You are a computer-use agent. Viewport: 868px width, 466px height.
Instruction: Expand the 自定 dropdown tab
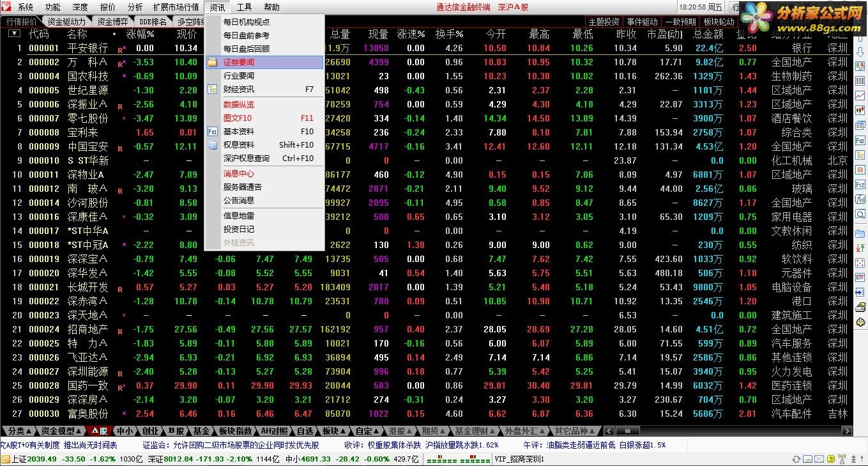click(x=367, y=431)
